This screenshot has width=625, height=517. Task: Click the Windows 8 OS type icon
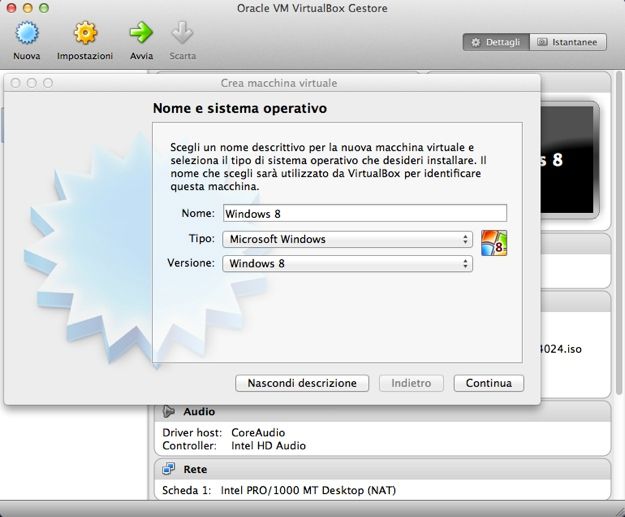point(494,243)
